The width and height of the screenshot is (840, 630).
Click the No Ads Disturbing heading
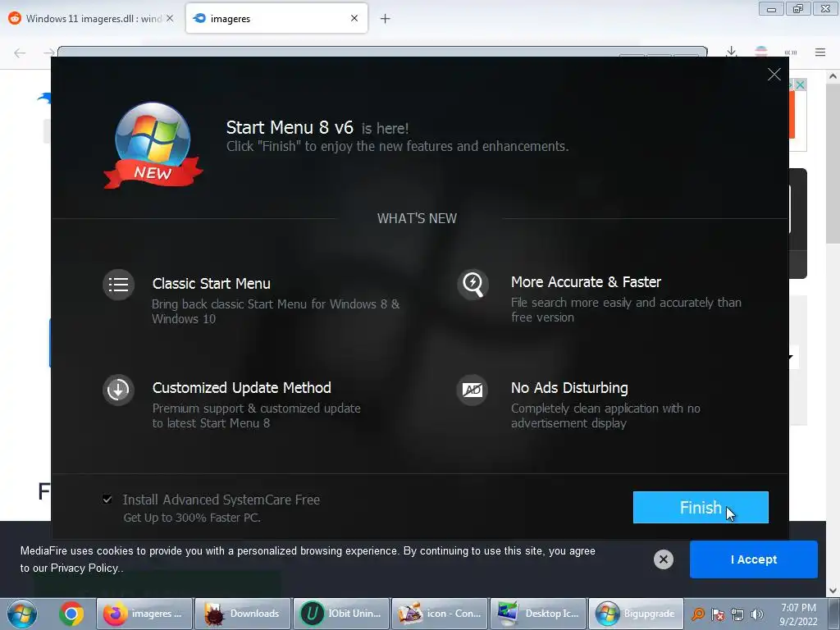point(569,388)
